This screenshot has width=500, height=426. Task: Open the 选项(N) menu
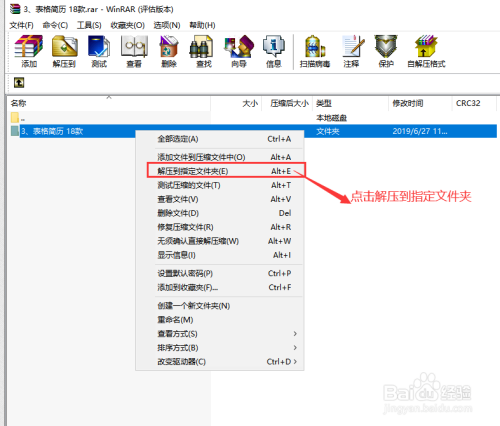pyautogui.click(x=167, y=25)
